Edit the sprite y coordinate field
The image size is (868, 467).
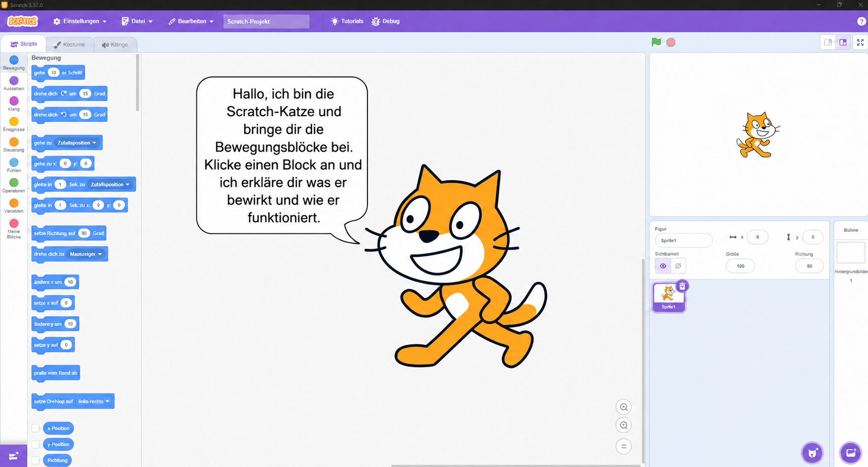(x=813, y=237)
